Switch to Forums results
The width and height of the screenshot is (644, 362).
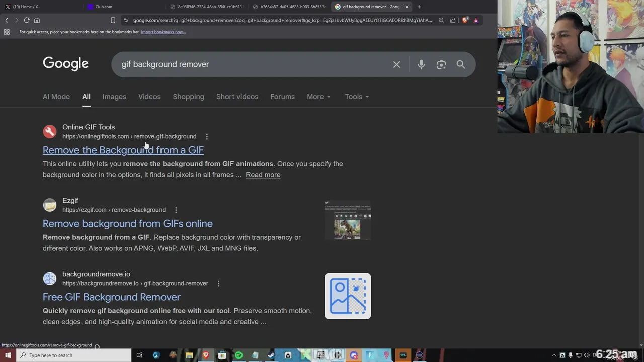(282, 97)
